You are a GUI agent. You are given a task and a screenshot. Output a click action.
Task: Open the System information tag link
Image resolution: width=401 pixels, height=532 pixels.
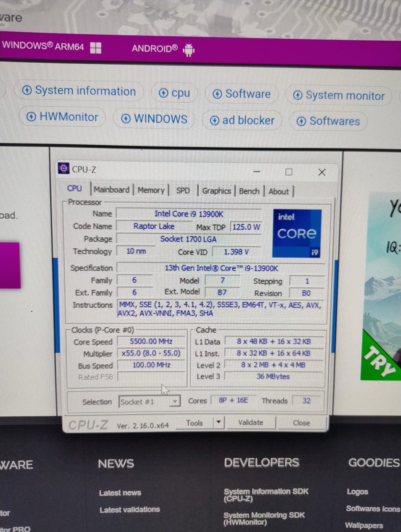pos(79,91)
